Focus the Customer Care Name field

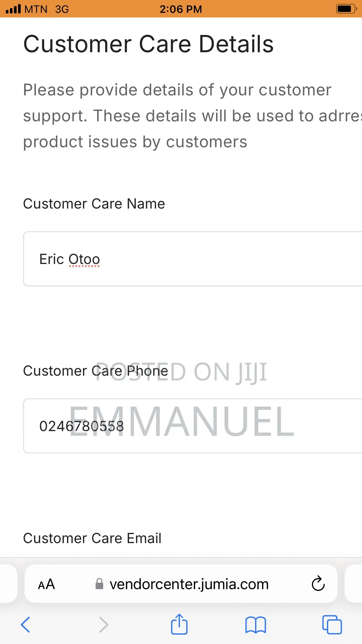pyautogui.click(x=193, y=259)
